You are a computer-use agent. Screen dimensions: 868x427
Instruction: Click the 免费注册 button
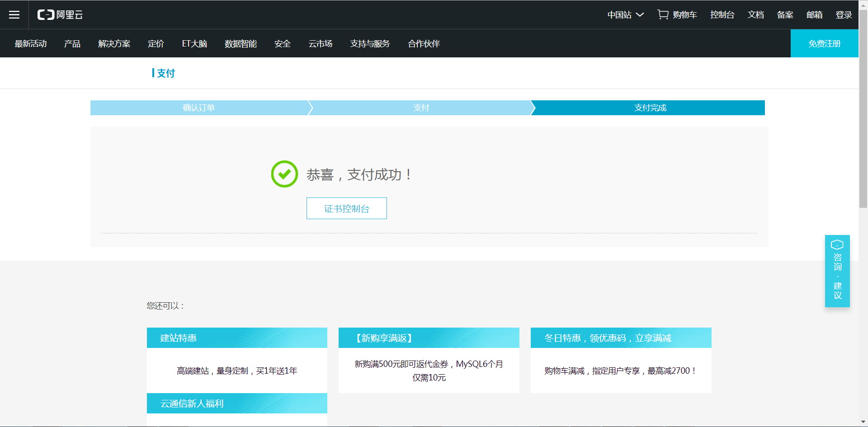click(x=825, y=43)
